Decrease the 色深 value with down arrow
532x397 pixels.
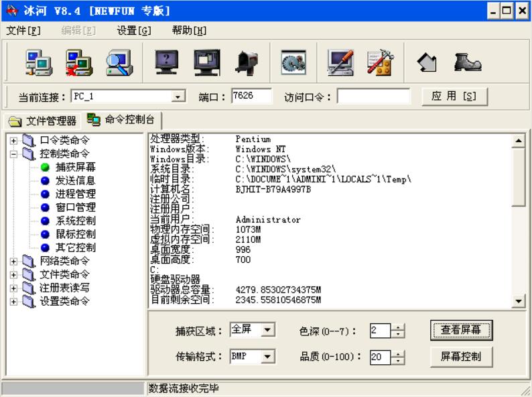pyautogui.click(x=398, y=334)
